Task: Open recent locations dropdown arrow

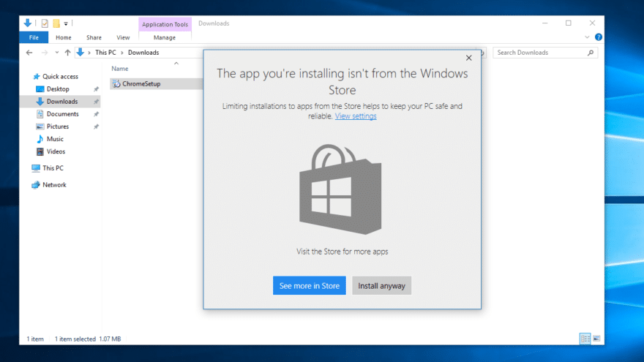Action: [56, 53]
